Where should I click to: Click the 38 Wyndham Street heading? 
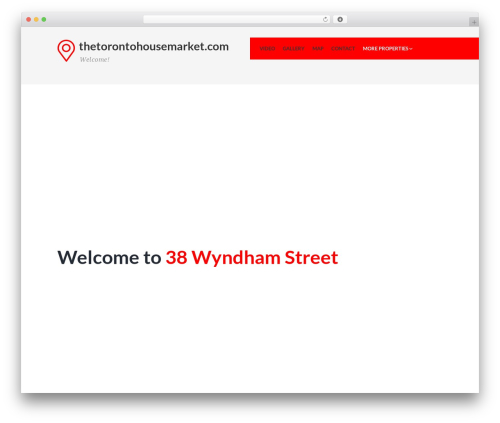click(252, 258)
